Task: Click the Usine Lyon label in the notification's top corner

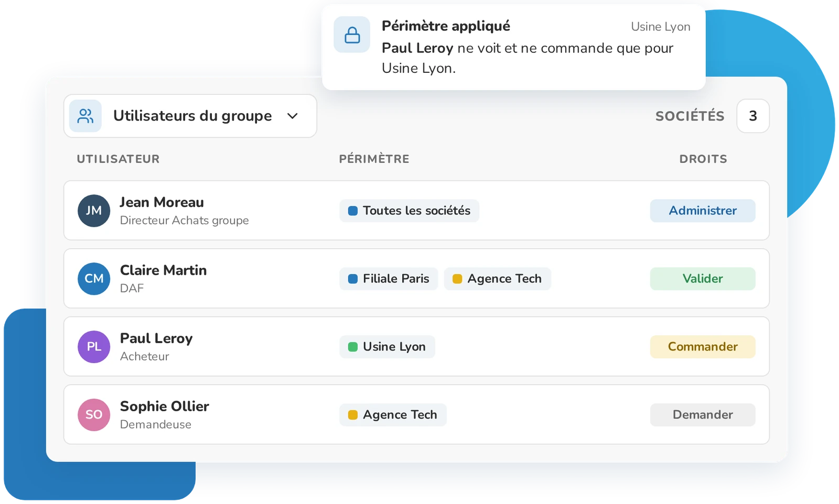Action: [x=660, y=27]
